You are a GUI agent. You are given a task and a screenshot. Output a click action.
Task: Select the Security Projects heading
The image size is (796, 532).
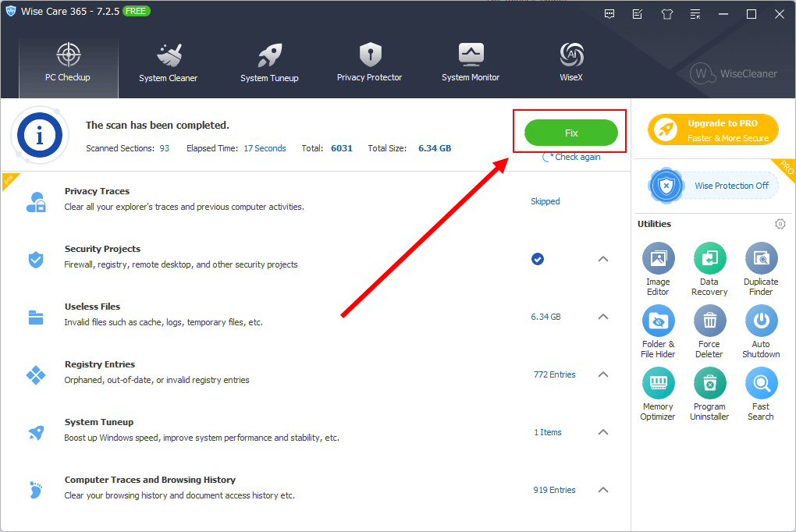[x=102, y=249]
